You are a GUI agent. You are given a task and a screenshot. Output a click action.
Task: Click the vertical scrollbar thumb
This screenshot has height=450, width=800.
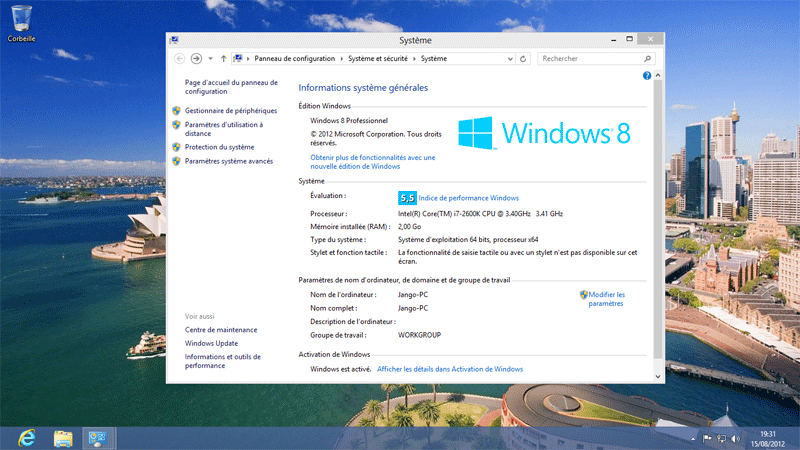[658, 218]
